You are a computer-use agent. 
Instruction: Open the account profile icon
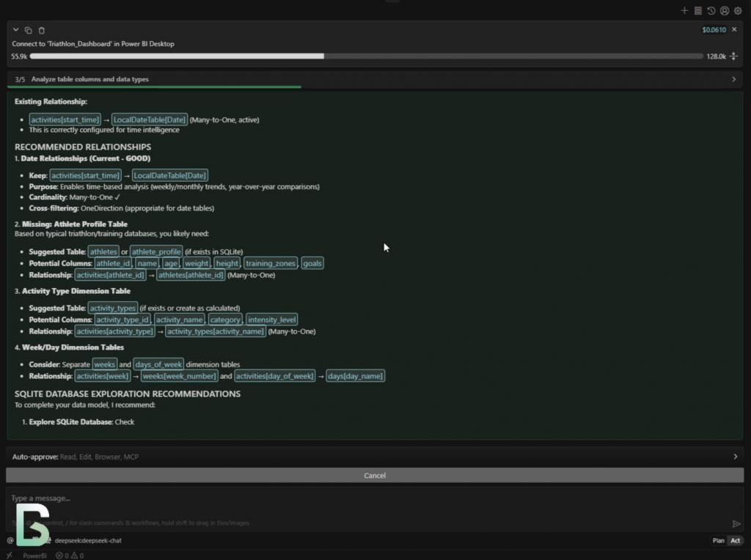pyautogui.click(x=725, y=11)
